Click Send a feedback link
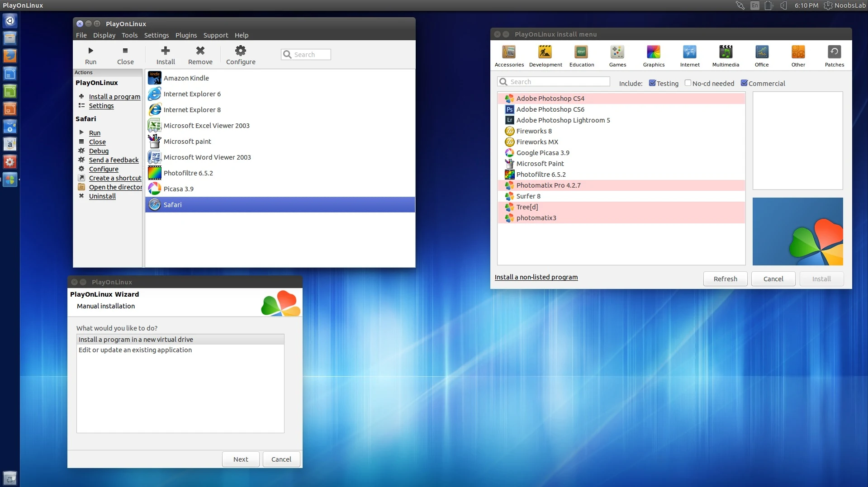The height and width of the screenshot is (487, 868). pos(114,160)
